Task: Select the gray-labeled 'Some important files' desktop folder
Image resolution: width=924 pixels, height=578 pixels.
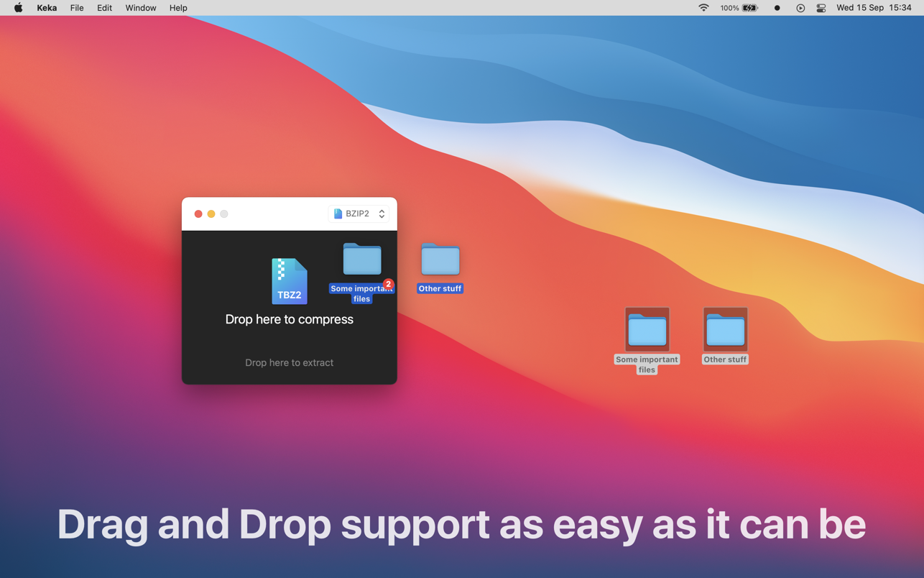Action: click(x=647, y=331)
